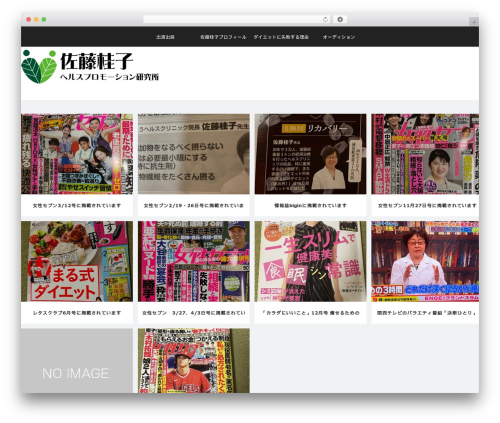Open the 女性セブン 3/27、4/3日号 post link
Viewport: 500px width, 423px height.
pos(194,313)
